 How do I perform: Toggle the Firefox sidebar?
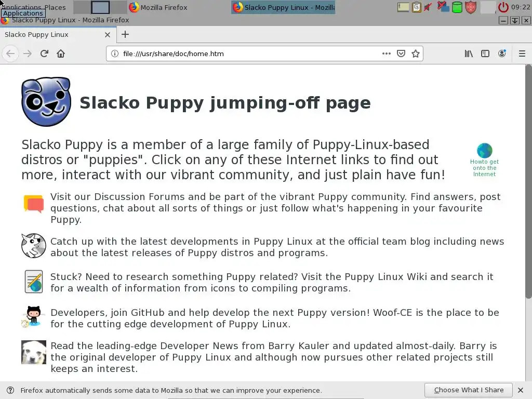pos(485,54)
